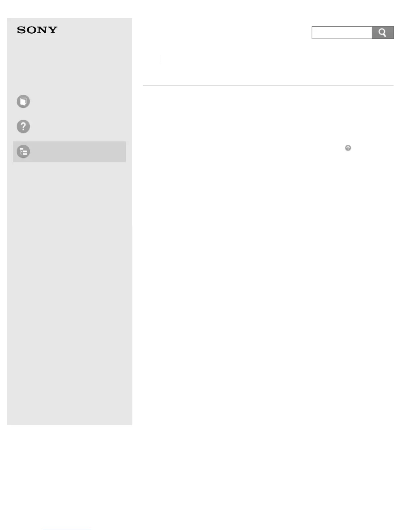
Task: Click the gray search submit button
Action: pos(382,33)
